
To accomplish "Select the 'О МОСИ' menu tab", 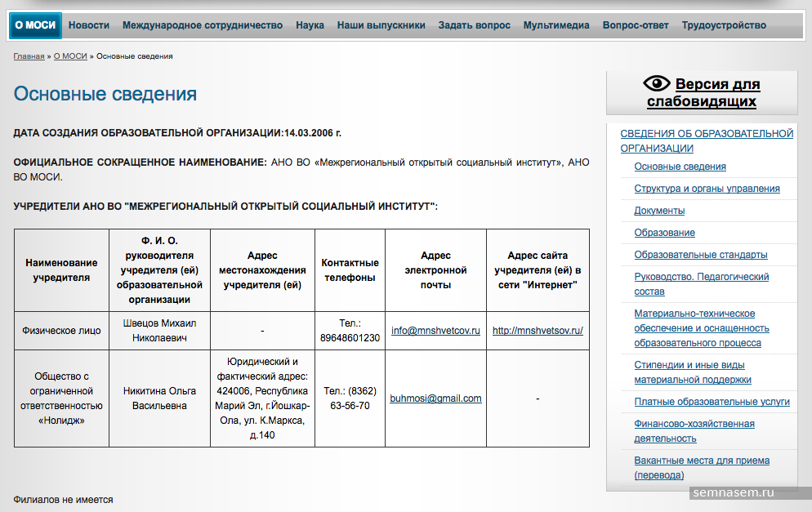I will click(35, 25).
